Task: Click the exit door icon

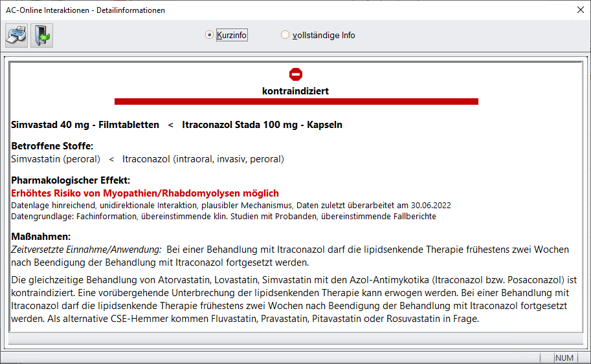Action: (41, 36)
